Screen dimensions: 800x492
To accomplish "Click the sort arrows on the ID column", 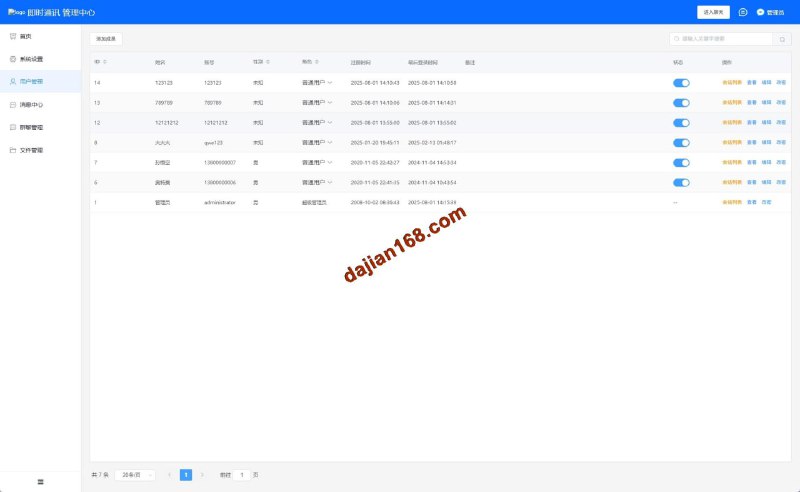I will coord(105,62).
